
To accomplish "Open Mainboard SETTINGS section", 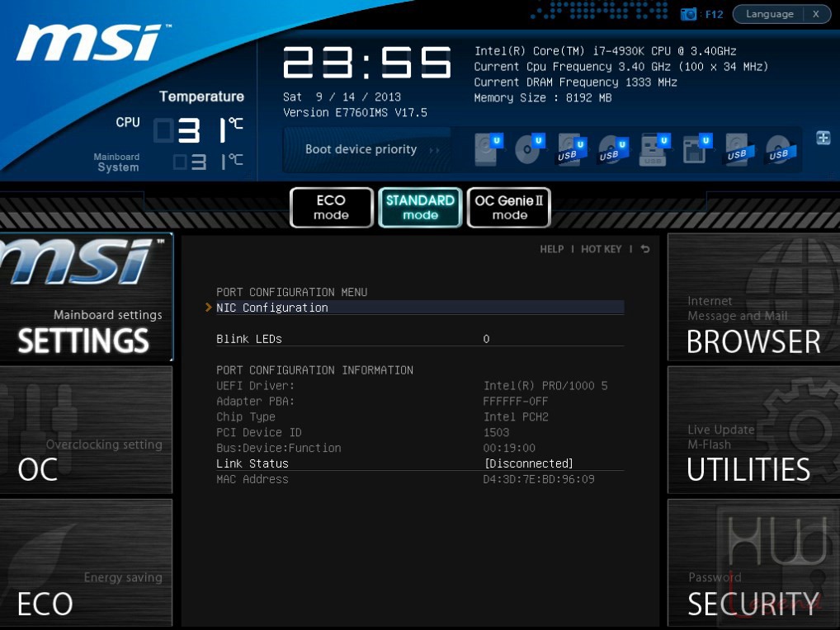I will click(87, 298).
